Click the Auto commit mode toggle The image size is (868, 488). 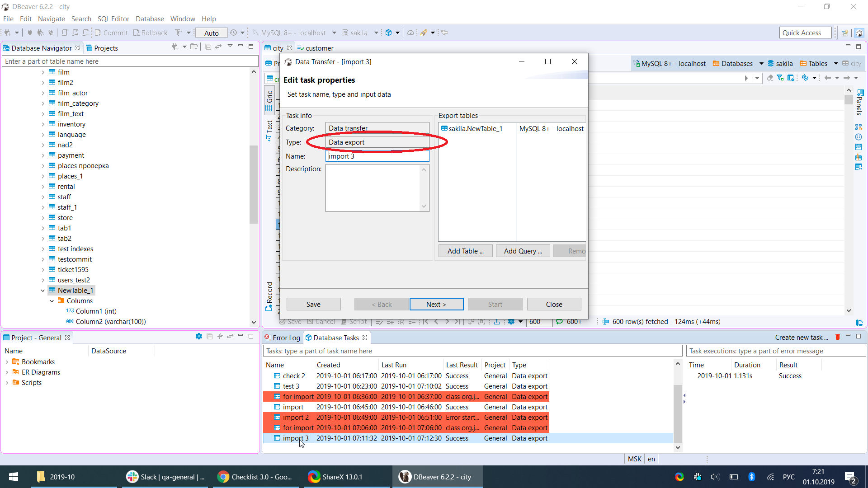point(211,33)
